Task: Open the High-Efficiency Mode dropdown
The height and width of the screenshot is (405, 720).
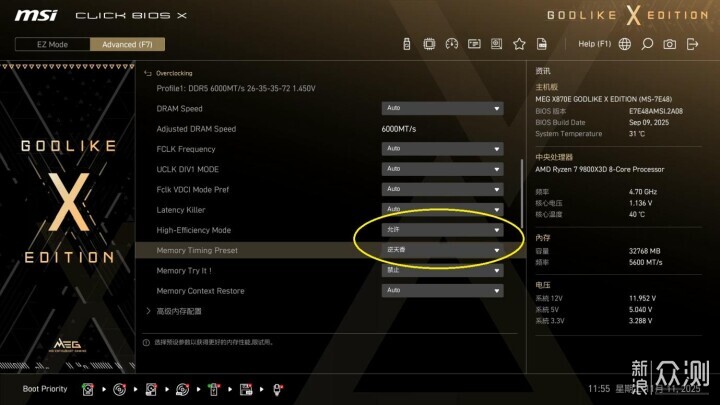Action: [x=442, y=230]
